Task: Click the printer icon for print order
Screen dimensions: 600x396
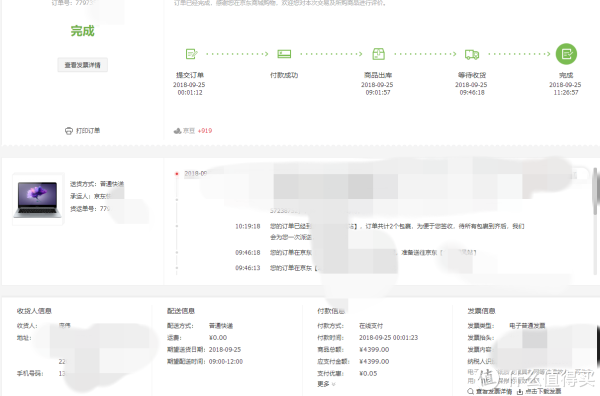Action: pyautogui.click(x=68, y=131)
